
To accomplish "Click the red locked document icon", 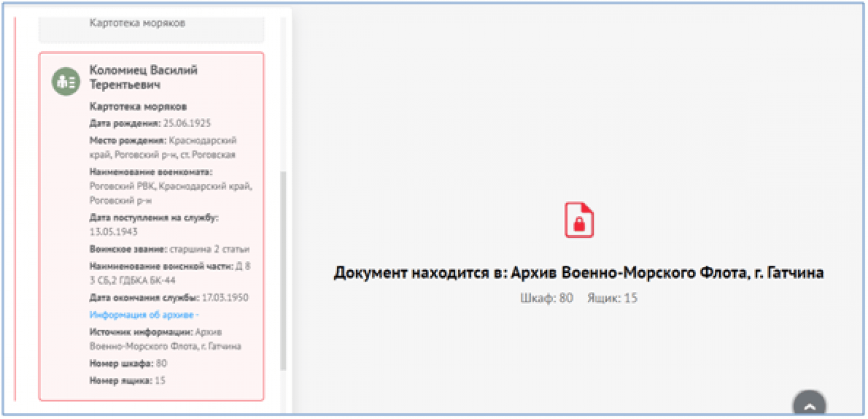I will tap(578, 220).
